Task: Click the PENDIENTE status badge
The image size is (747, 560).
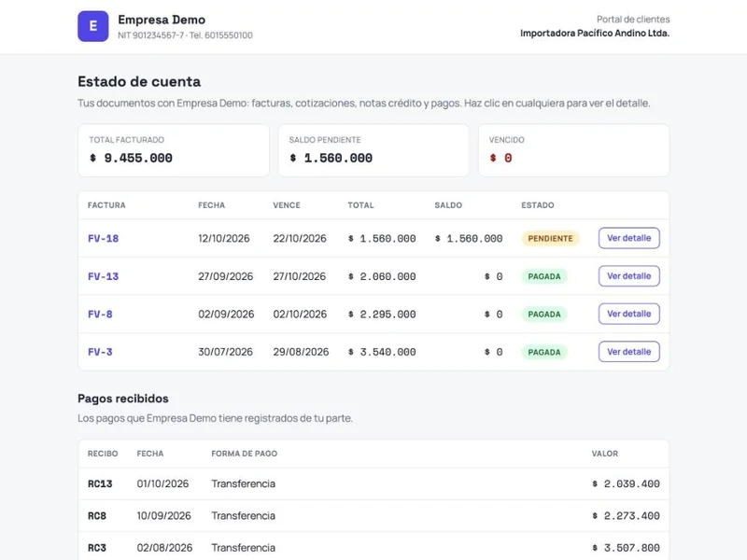Action: (x=550, y=239)
